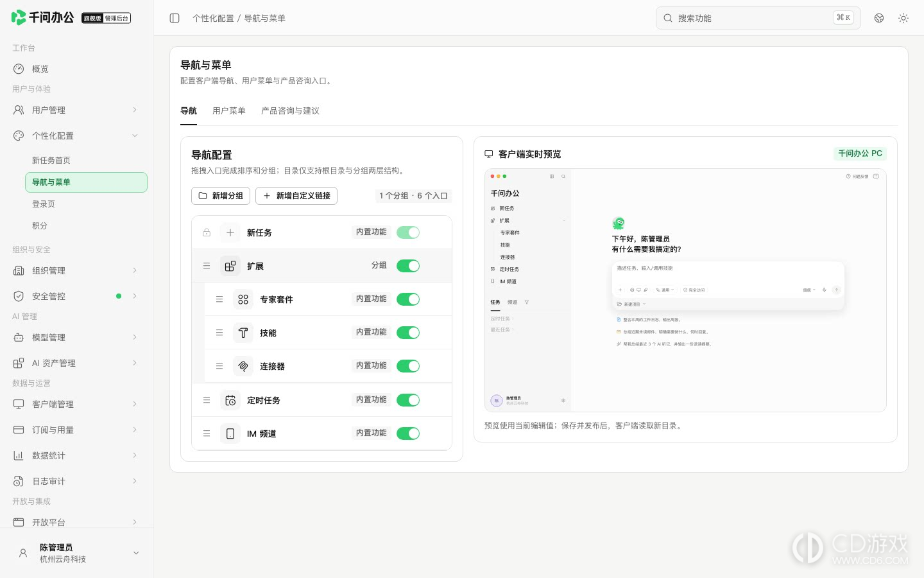Click the IM 频道 phone icon
The height and width of the screenshot is (578, 924).
(x=230, y=433)
